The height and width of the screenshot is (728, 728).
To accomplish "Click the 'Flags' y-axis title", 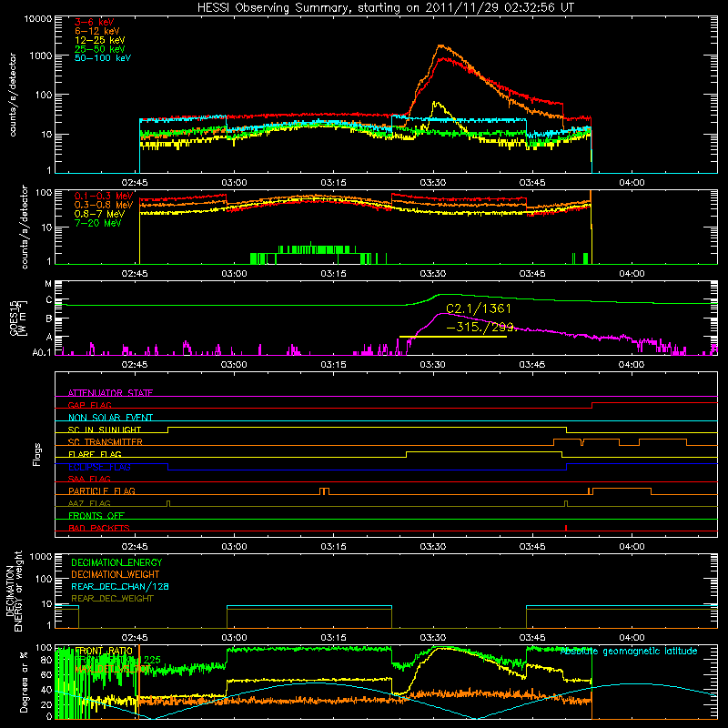I will 37,454.
